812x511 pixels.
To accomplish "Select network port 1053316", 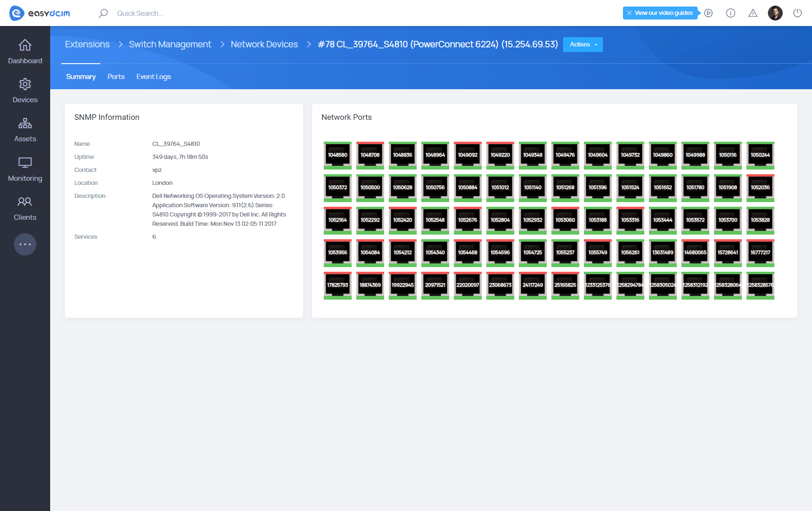I will (x=630, y=220).
